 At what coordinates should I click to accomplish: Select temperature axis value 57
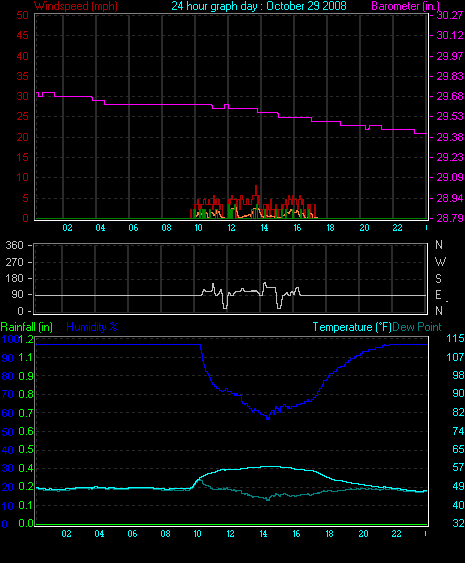pos(458,467)
